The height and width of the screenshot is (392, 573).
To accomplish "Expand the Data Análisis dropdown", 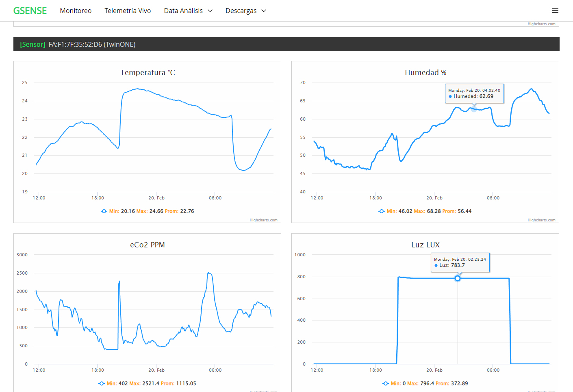I will (188, 11).
